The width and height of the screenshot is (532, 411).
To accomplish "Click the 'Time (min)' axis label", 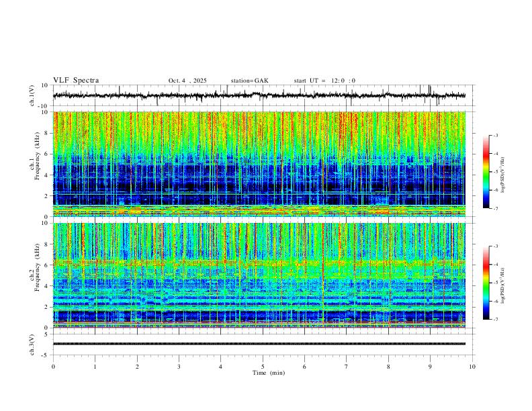I will pyautogui.click(x=269, y=373).
